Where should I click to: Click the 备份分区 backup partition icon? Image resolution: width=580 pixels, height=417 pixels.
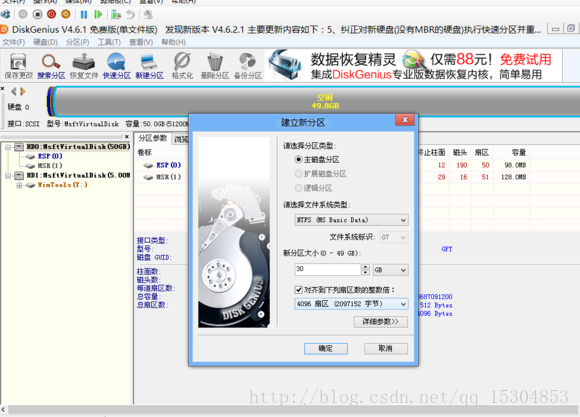click(x=248, y=66)
